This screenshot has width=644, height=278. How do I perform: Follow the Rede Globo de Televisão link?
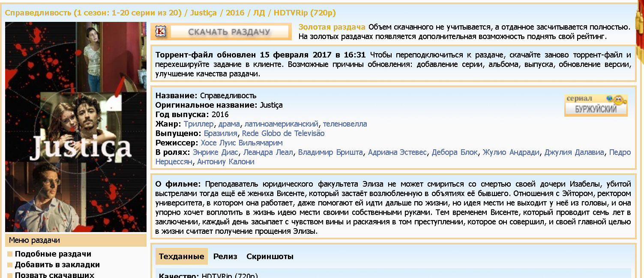pos(283,133)
